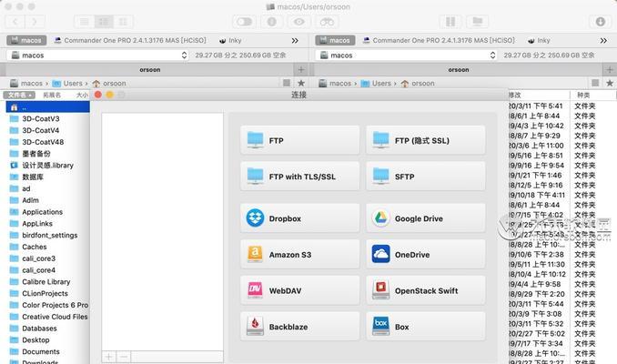The image size is (617, 364).
Task: Add new connection with plus button
Action: pyautogui.click(x=109, y=357)
